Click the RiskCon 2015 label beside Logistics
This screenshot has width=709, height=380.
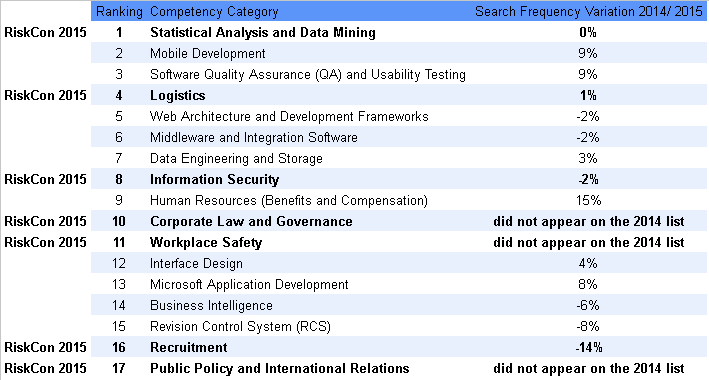click(x=45, y=95)
